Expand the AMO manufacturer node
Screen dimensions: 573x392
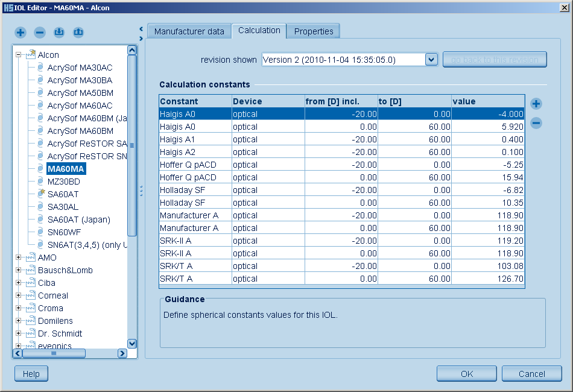click(x=19, y=258)
